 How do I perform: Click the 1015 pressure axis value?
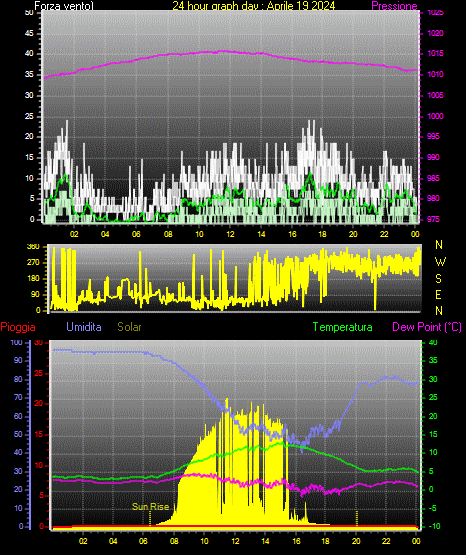click(x=435, y=53)
